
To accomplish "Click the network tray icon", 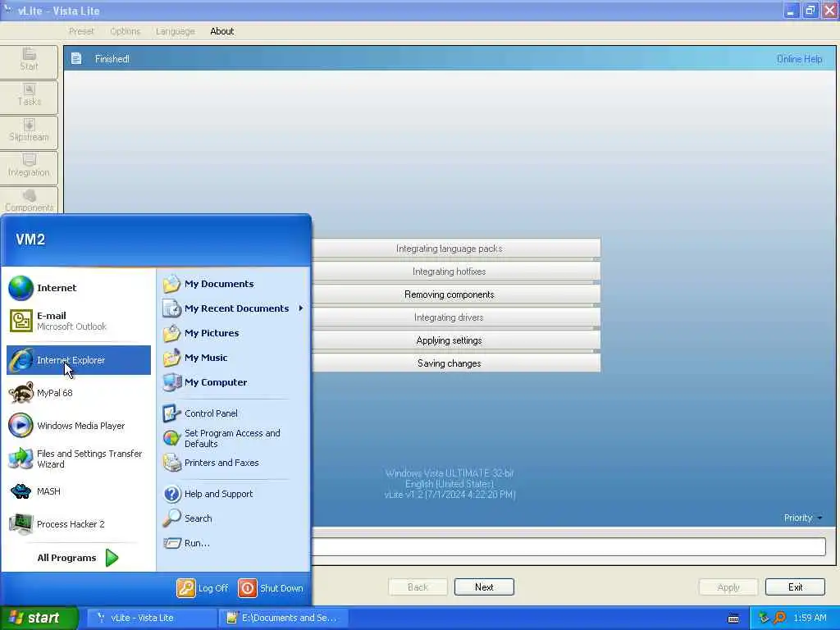I will coord(764,618).
